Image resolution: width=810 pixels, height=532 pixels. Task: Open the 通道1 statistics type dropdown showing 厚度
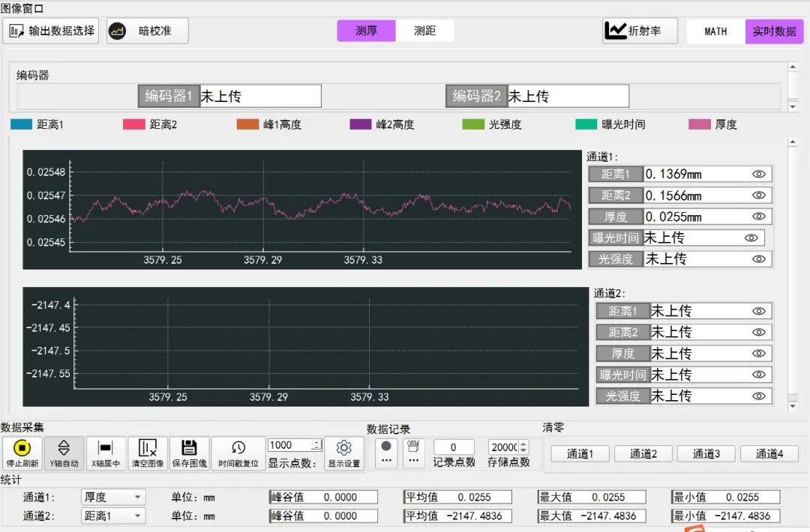[112, 497]
